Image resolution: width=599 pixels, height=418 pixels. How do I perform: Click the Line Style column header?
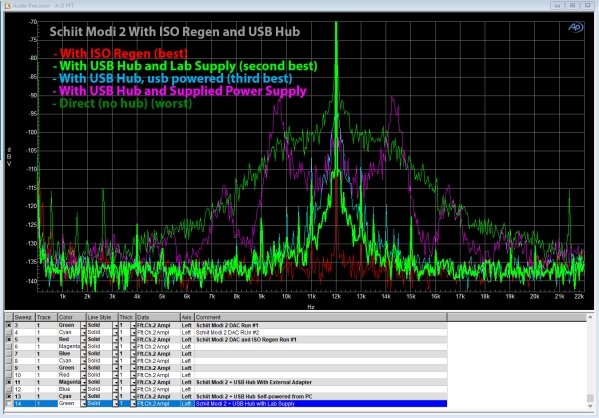pyautogui.click(x=102, y=317)
